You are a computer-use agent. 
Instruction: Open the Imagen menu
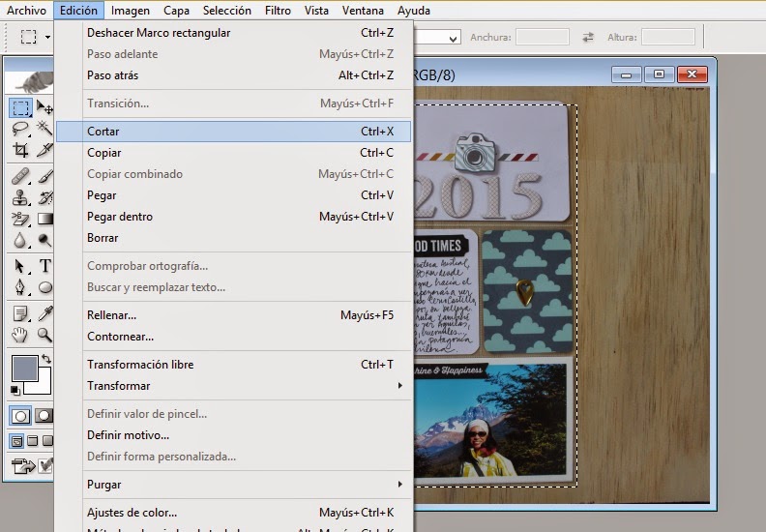tap(131, 11)
